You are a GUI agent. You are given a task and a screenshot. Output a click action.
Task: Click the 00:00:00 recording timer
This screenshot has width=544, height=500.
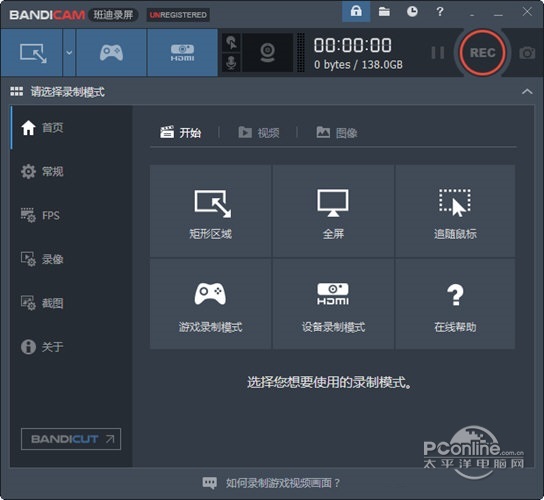(352, 45)
